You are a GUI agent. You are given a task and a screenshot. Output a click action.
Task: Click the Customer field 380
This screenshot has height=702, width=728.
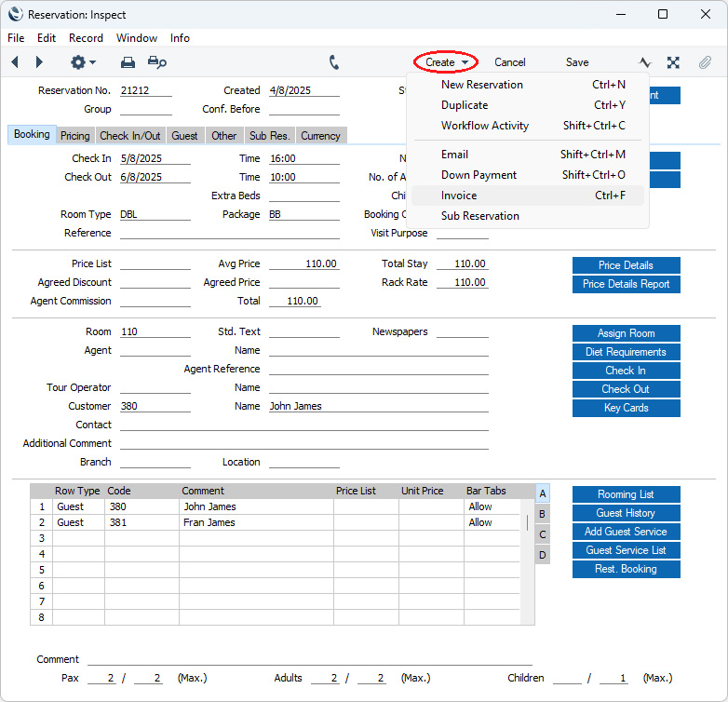click(x=155, y=406)
